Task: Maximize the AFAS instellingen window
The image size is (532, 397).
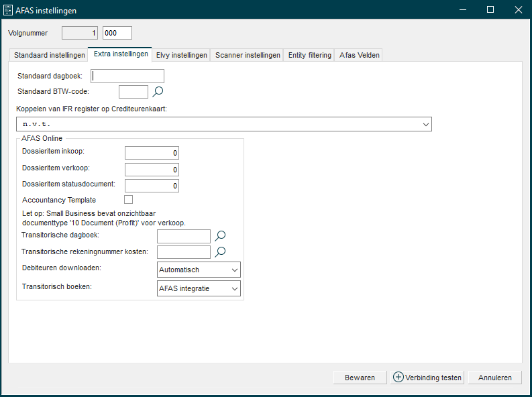Action: 490,10
